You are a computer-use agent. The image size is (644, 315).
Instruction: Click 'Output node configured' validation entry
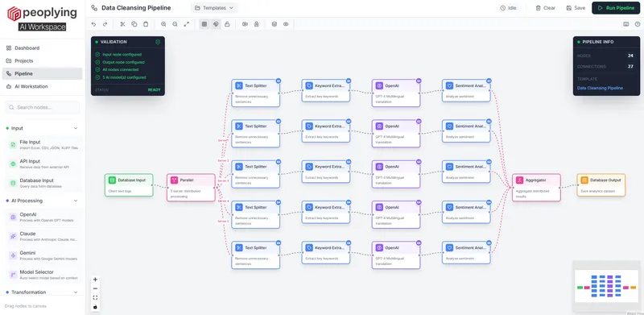(124, 62)
